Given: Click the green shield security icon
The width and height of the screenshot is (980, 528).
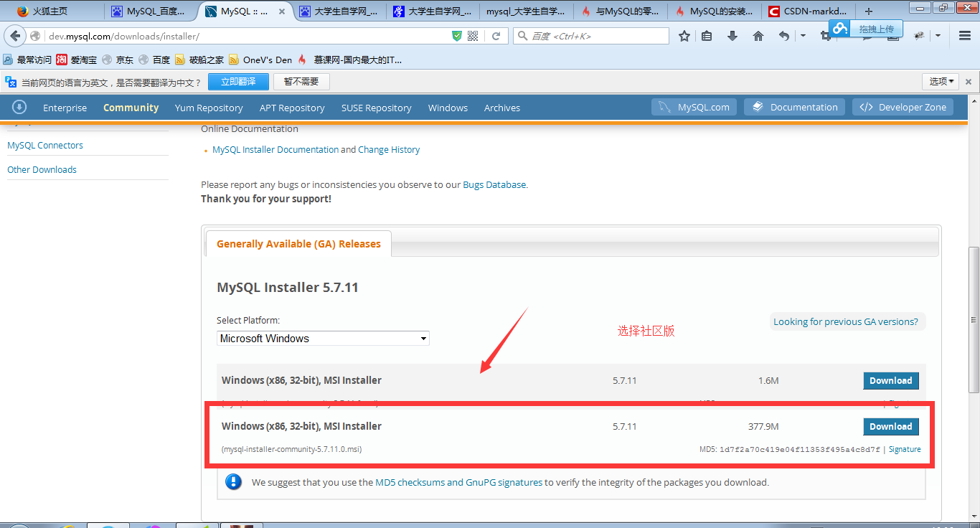Looking at the screenshot, I should tap(457, 36).
